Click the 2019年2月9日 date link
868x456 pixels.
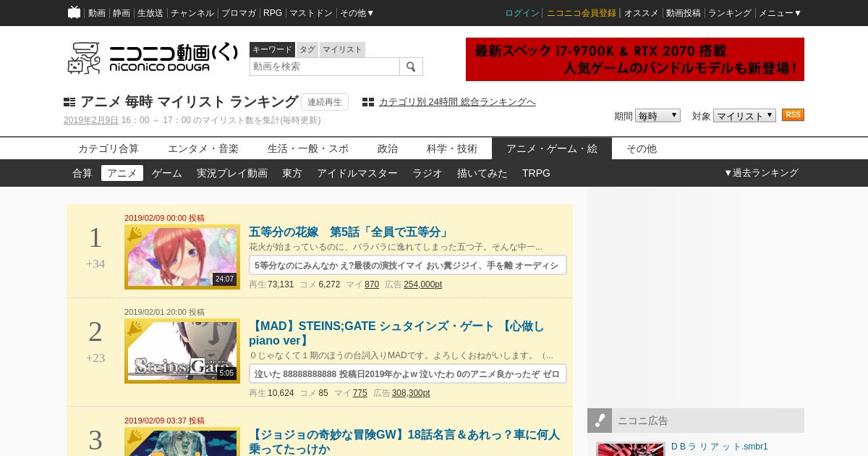pos(91,120)
